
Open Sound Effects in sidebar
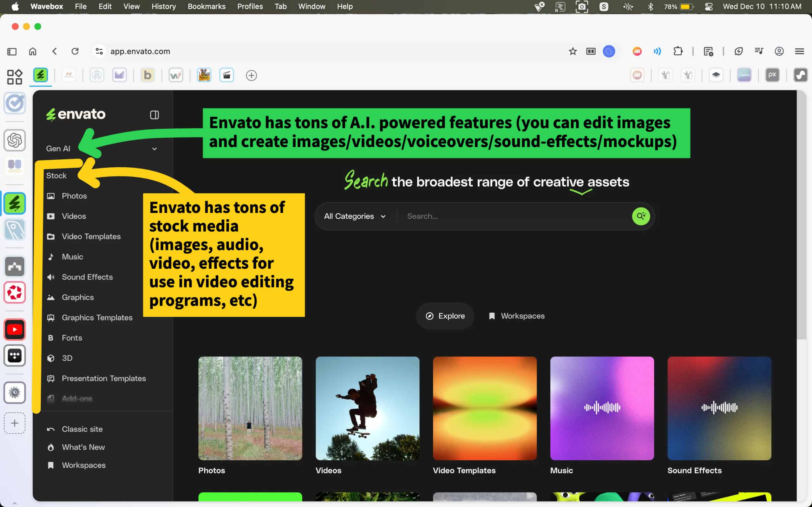[x=87, y=277]
